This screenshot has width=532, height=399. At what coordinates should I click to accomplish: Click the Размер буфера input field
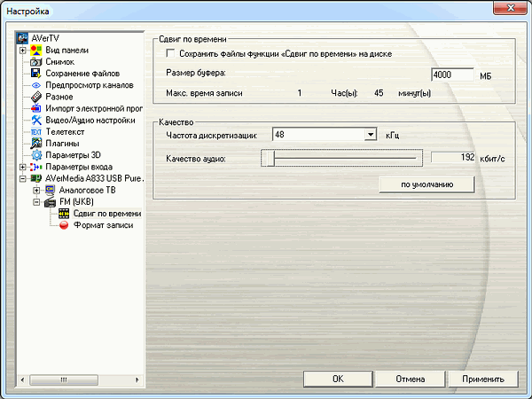[x=452, y=74]
